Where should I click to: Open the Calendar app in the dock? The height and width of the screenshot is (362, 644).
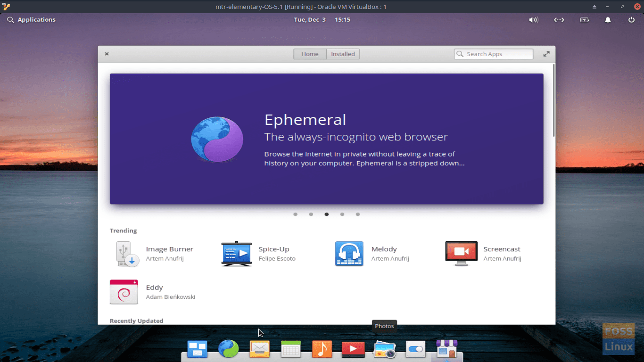(x=291, y=349)
